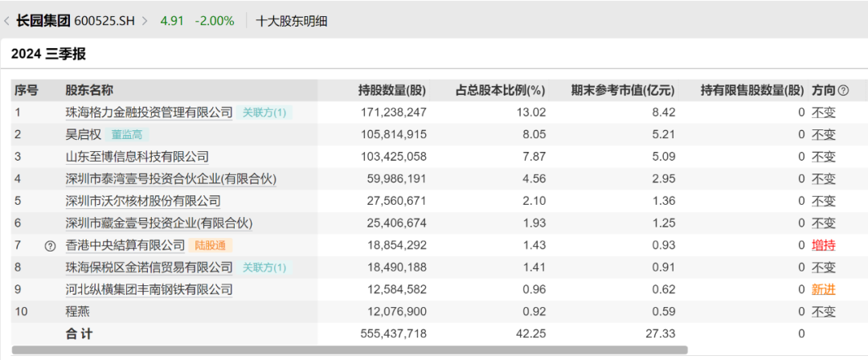Click the back chevron before 长园集团

click(x=7, y=21)
